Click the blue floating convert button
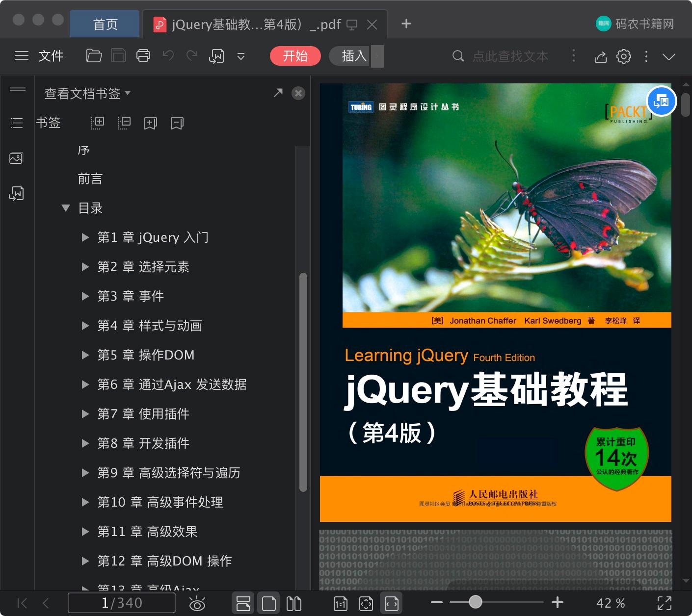 (662, 101)
